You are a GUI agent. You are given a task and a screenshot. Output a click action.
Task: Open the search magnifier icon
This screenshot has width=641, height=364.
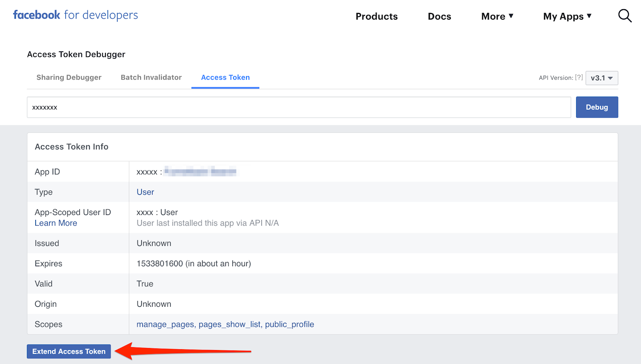[625, 16]
